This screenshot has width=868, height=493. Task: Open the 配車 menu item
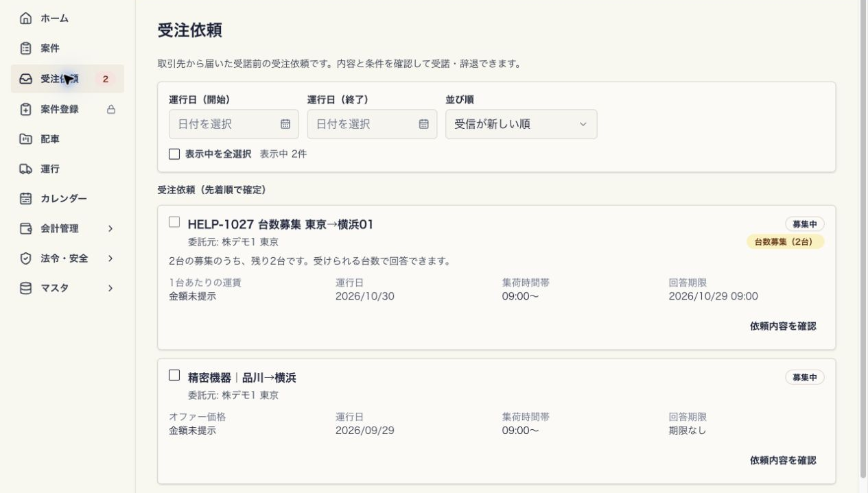tap(67, 139)
